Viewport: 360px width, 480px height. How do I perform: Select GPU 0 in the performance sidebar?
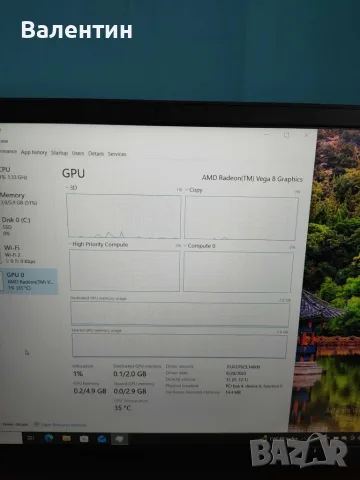pyautogui.click(x=29, y=281)
